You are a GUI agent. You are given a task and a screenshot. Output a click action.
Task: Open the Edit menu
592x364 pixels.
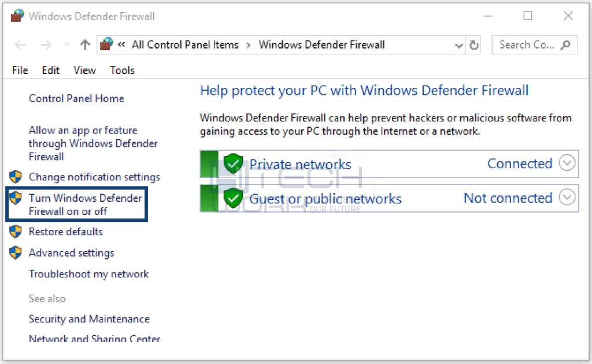(x=51, y=70)
